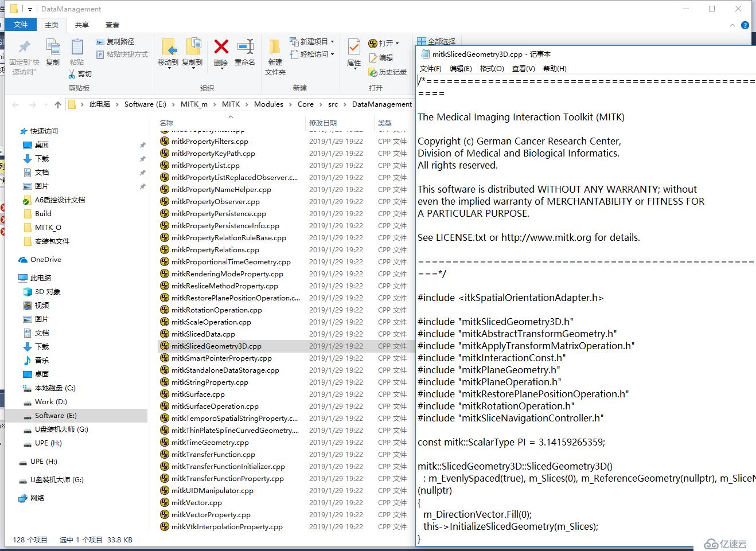Switch to the 共享 (Share) ribbon tab
This screenshot has height=551, width=756.
coord(82,25)
